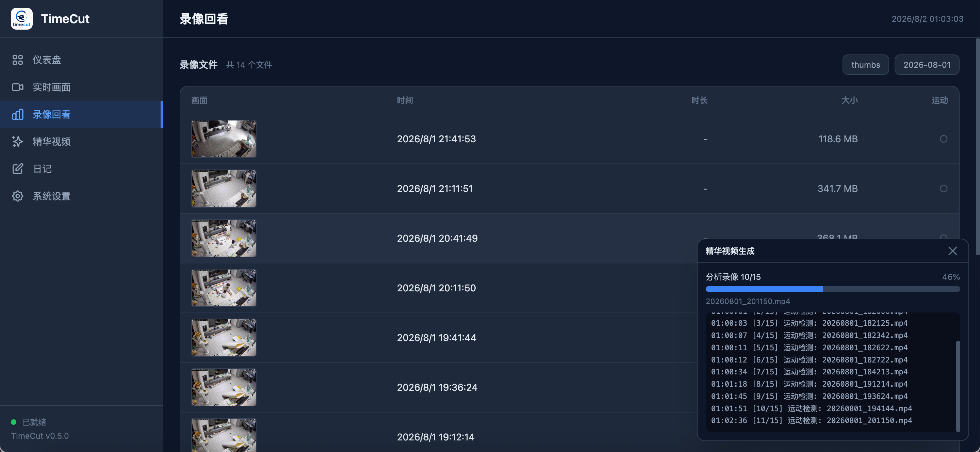
Task: Open the thumbnail of the 19:41:44 recording
Action: point(224,338)
